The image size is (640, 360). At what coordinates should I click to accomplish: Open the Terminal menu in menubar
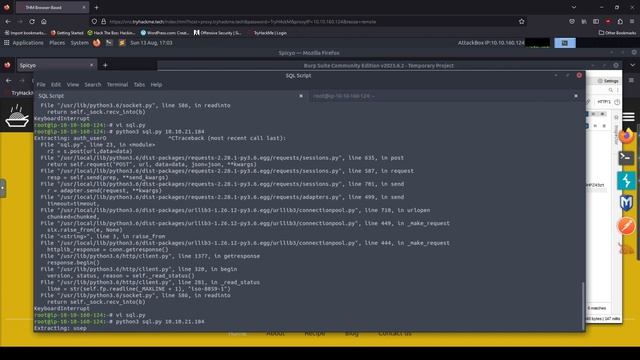118,84
